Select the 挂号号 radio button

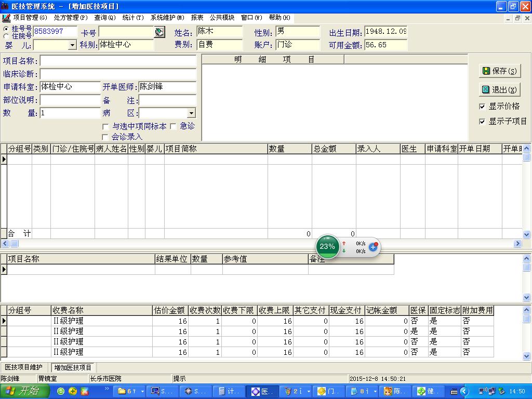click(6, 29)
